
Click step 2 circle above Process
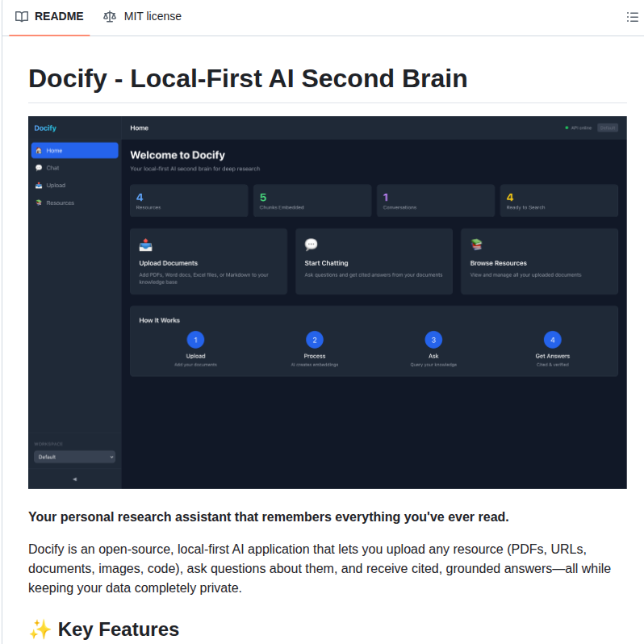tap(315, 340)
